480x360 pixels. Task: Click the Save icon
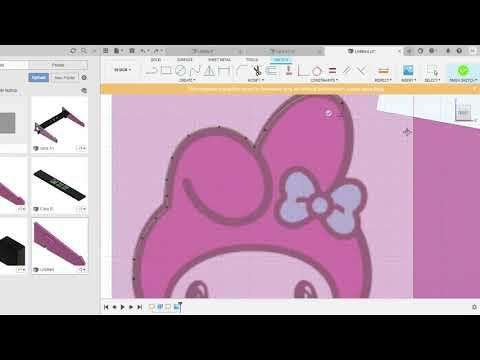click(132, 51)
